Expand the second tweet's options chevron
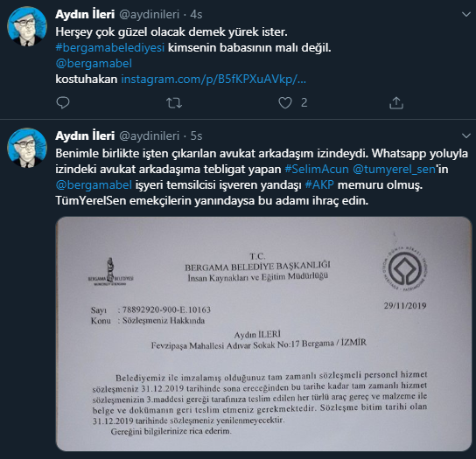Image resolution: width=476 pixels, height=459 pixels. coord(466,136)
